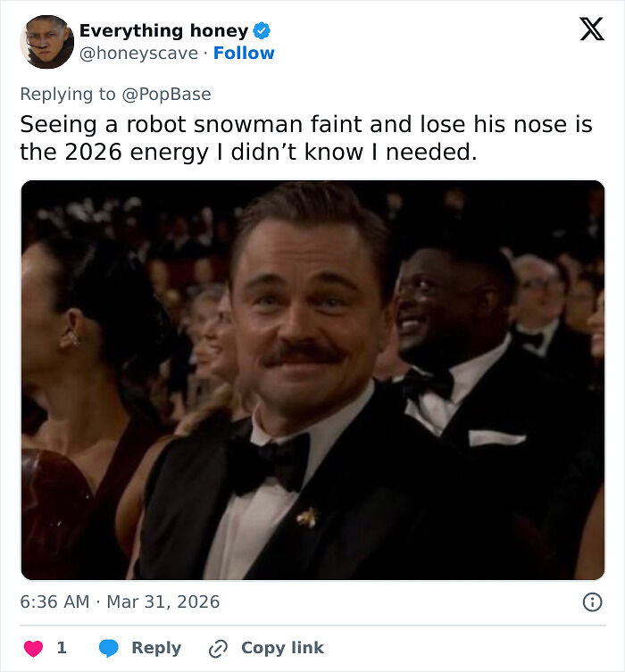625x672 pixels.
Task: Click the X logo icon
Action: tap(591, 30)
